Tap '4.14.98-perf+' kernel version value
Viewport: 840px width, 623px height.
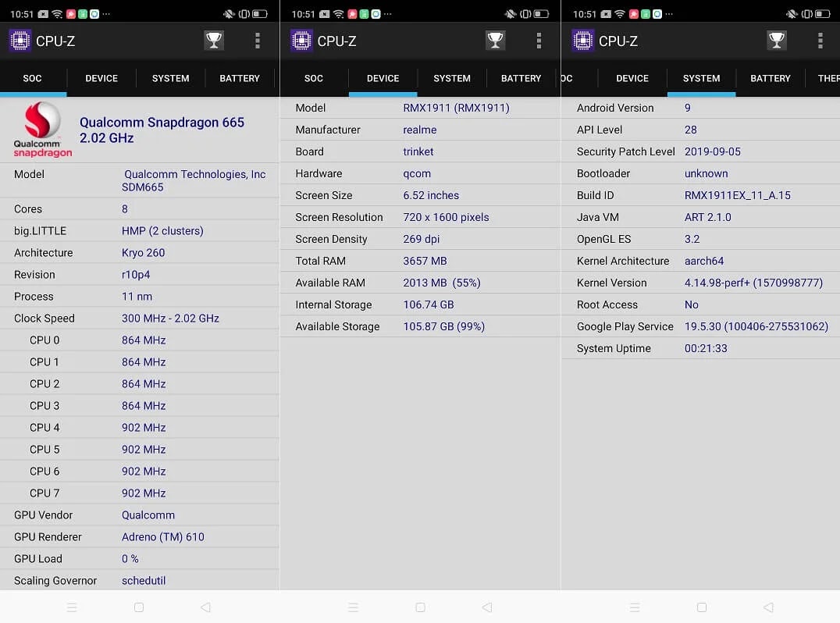click(x=717, y=283)
